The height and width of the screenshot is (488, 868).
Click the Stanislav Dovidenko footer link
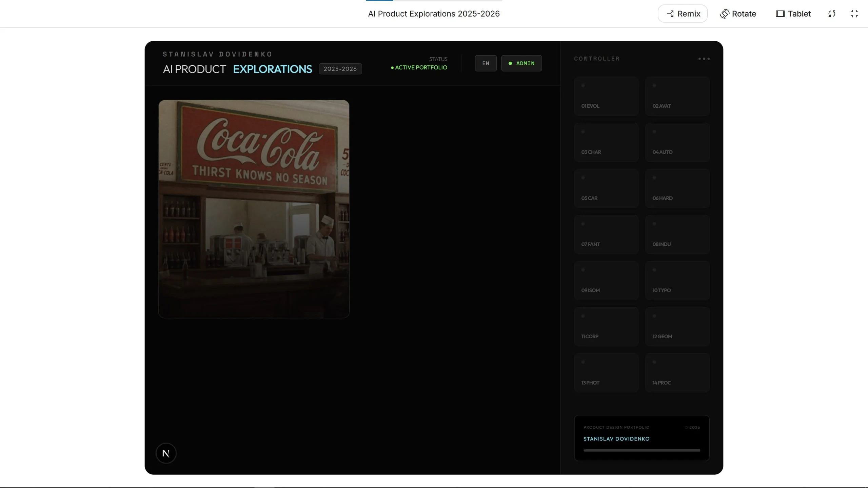(x=616, y=439)
